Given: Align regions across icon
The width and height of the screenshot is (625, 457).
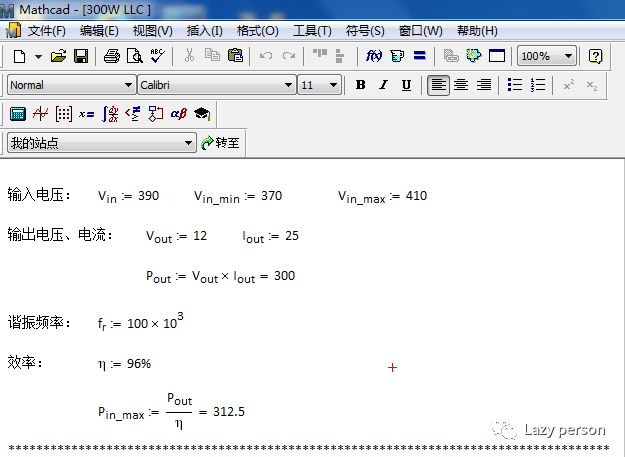Looking at the screenshot, I should (x=320, y=53).
